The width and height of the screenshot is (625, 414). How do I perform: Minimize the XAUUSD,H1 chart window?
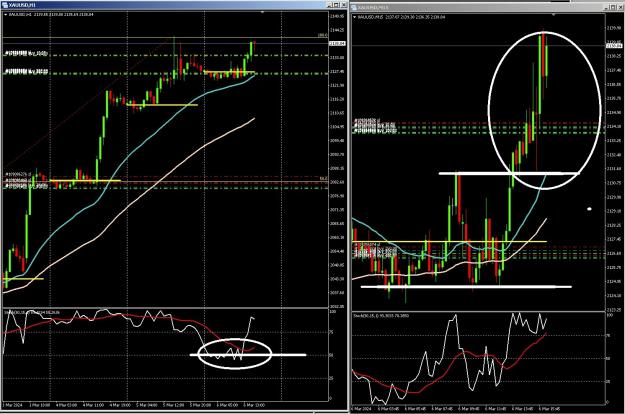tap(330, 5)
